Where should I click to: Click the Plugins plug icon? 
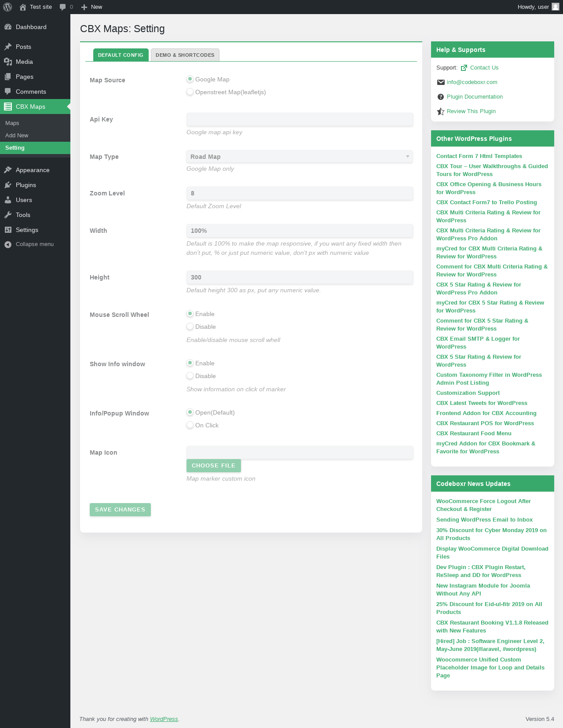click(x=8, y=185)
